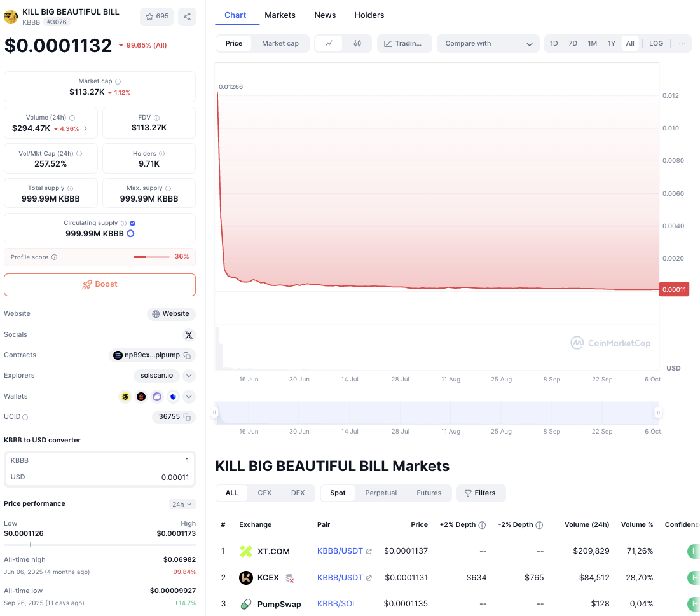The image size is (700, 616).
Task: Select the blue shield wallet icon
Action: pyautogui.click(x=173, y=397)
